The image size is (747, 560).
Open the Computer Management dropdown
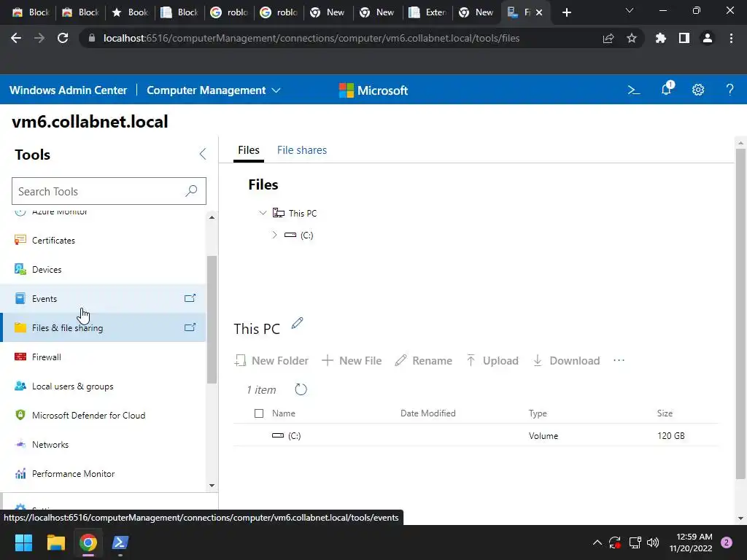coord(214,90)
